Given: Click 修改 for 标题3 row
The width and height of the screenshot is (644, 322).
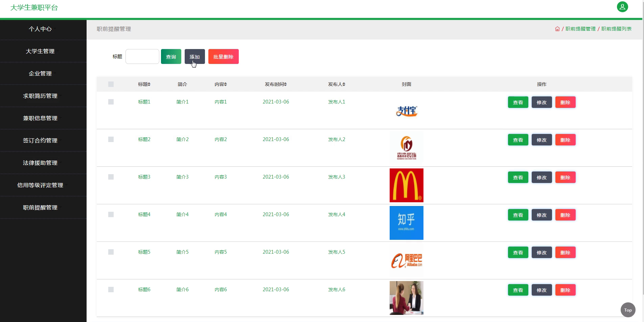Looking at the screenshot, I should tap(542, 178).
